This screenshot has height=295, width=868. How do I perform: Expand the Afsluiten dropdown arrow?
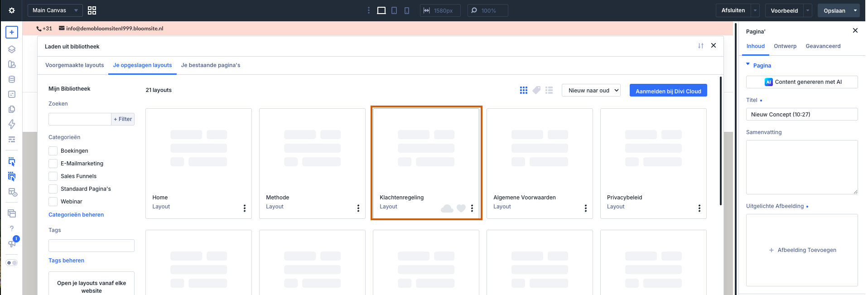(x=755, y=10)
